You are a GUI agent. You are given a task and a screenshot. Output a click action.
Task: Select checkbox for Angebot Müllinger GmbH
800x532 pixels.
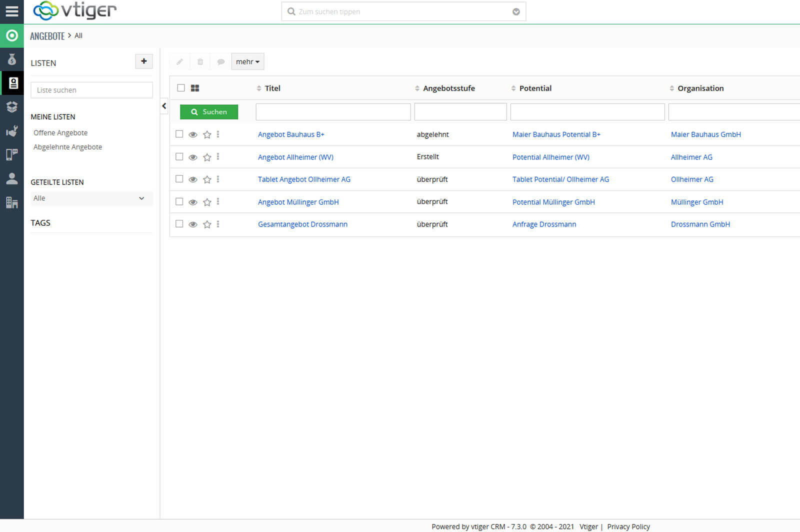(179, 201)
